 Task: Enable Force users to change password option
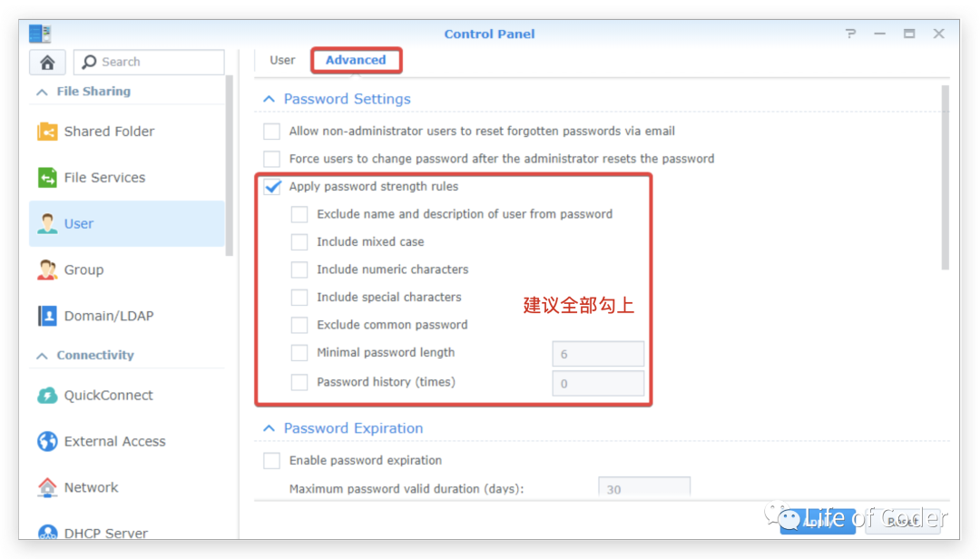272,159
